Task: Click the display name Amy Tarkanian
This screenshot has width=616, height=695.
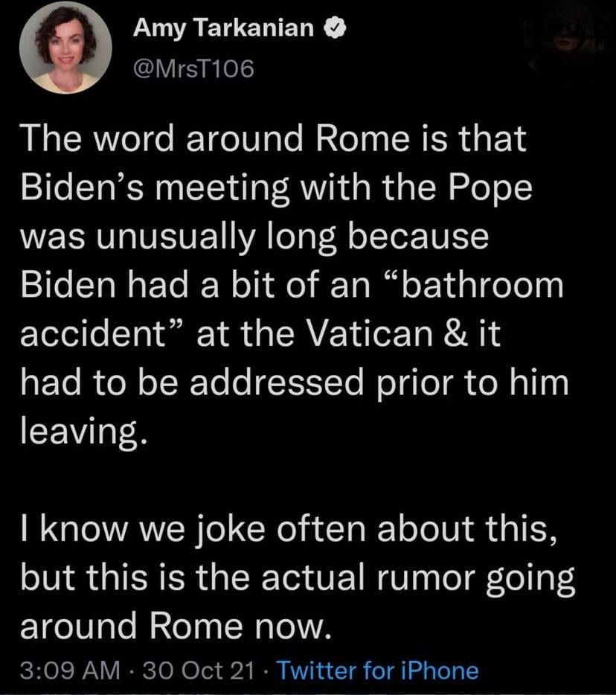Action: point(223,30)
